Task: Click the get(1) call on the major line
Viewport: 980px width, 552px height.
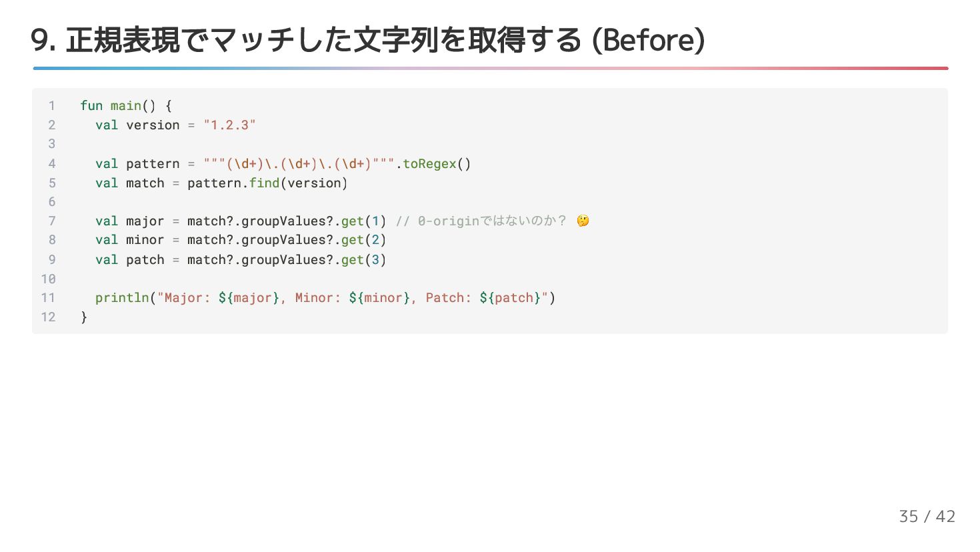Action: tap(363, 221)
